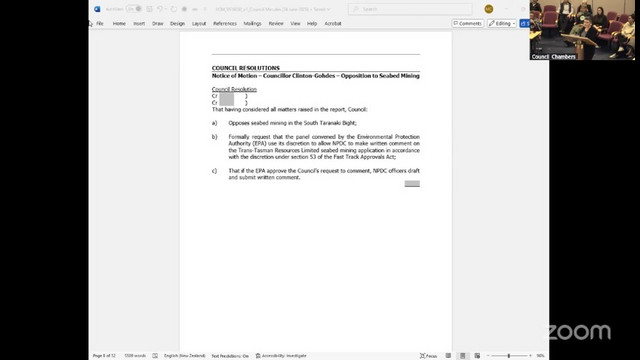Screen dimensions: 640x360
Task: Click the Redo icon
Action: point(174,9)
